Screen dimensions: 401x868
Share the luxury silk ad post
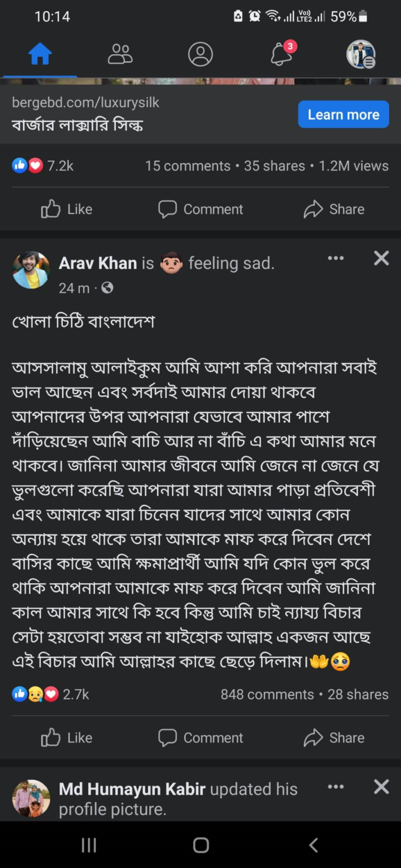(x=334, y=209)
